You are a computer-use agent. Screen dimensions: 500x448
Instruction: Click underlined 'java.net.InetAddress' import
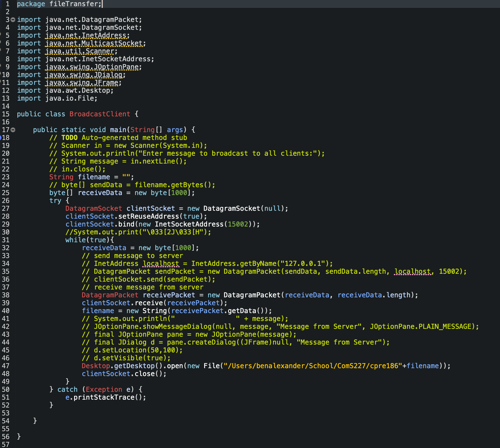[x=86, y=35]
